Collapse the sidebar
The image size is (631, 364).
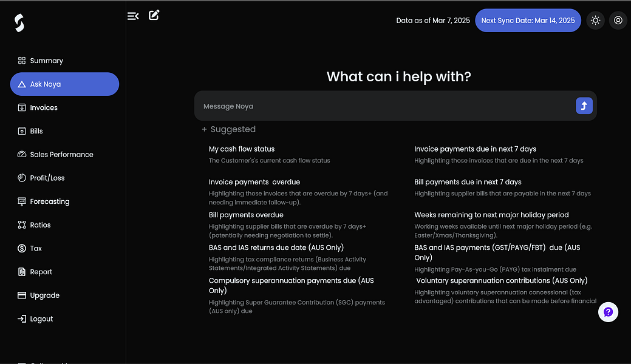click(x=133, y=16)
